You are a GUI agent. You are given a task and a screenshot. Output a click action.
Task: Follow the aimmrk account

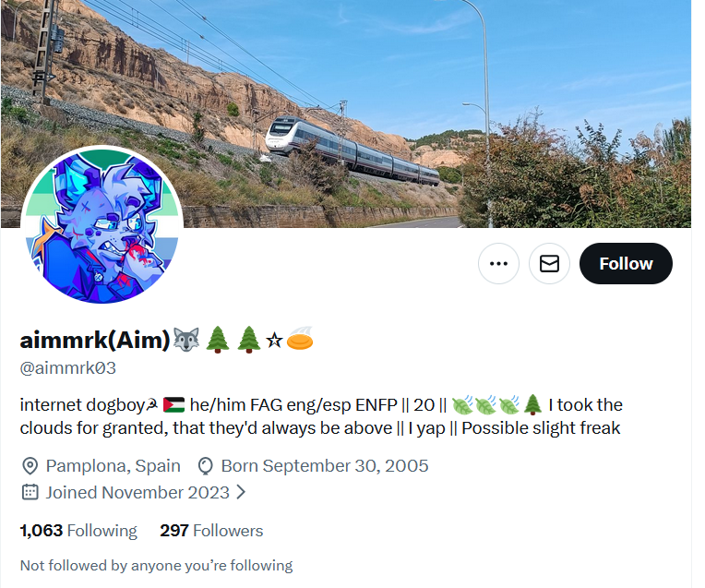pos(626,264)
